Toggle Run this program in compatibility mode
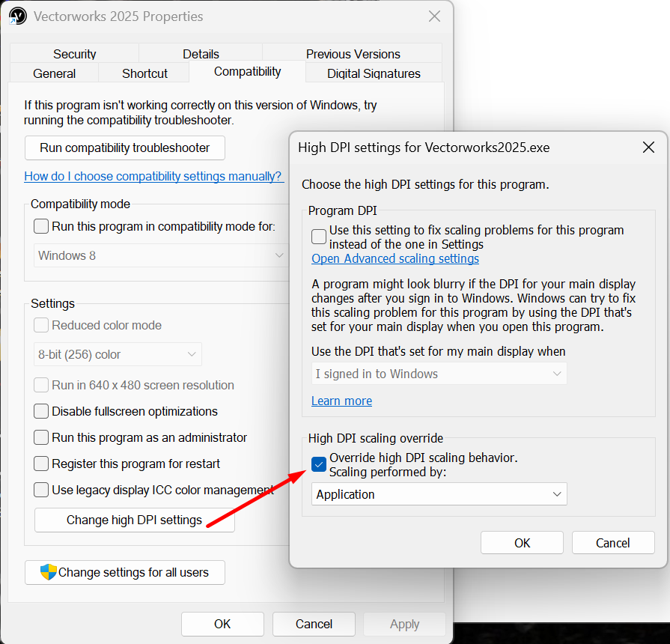Viewport: 670px width, 644px height. [x=41, y=226]
